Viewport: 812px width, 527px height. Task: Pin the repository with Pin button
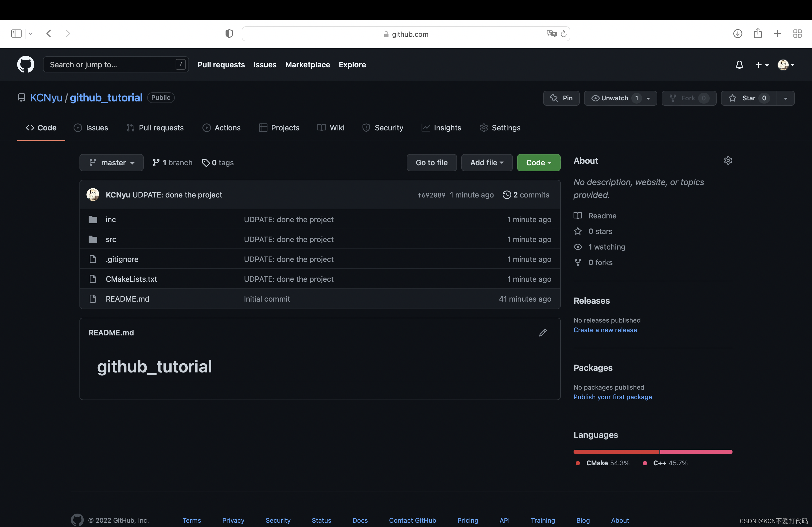tap(561, 98)
